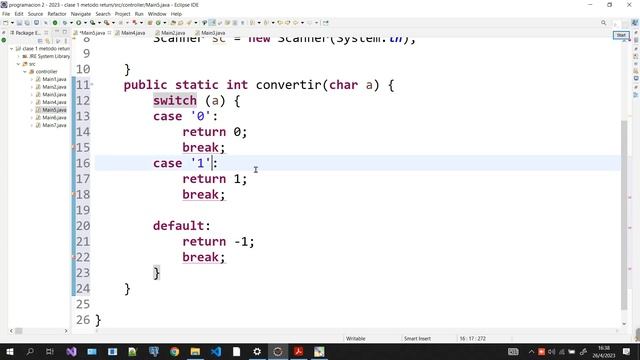Collapse the src folder node
640x360 pixels.
pos(18,64)
